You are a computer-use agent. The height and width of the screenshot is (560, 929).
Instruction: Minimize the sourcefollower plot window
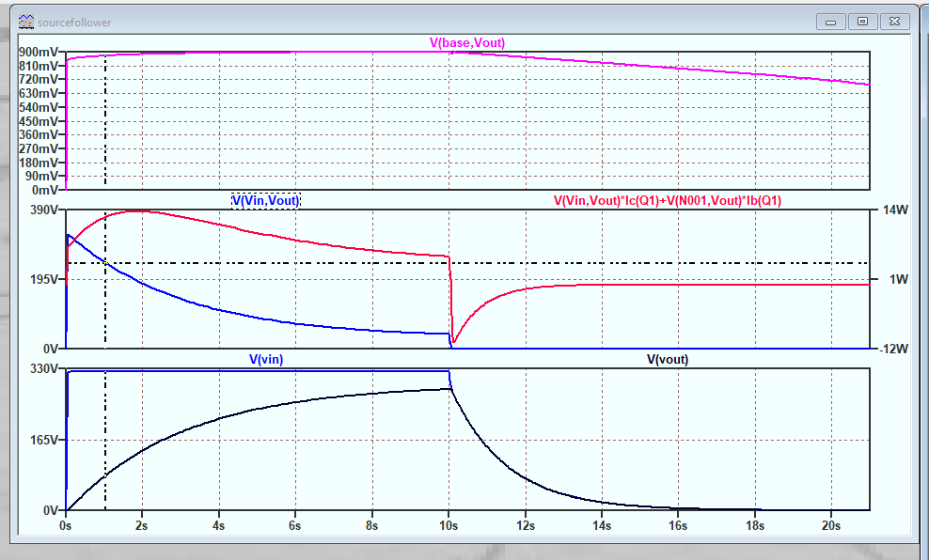click(x=830, y=22)
